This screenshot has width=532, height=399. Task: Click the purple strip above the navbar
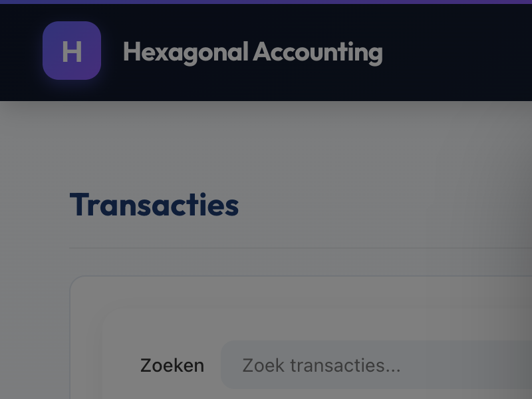266,2
